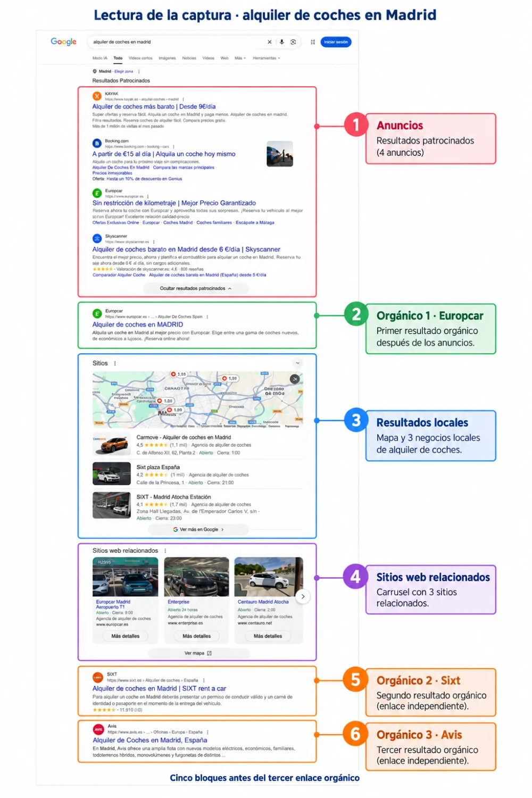Screen dimensions: 532x798
Task: Open the three-dot menu next to Sitios
Action: click(x=115, y=363)
